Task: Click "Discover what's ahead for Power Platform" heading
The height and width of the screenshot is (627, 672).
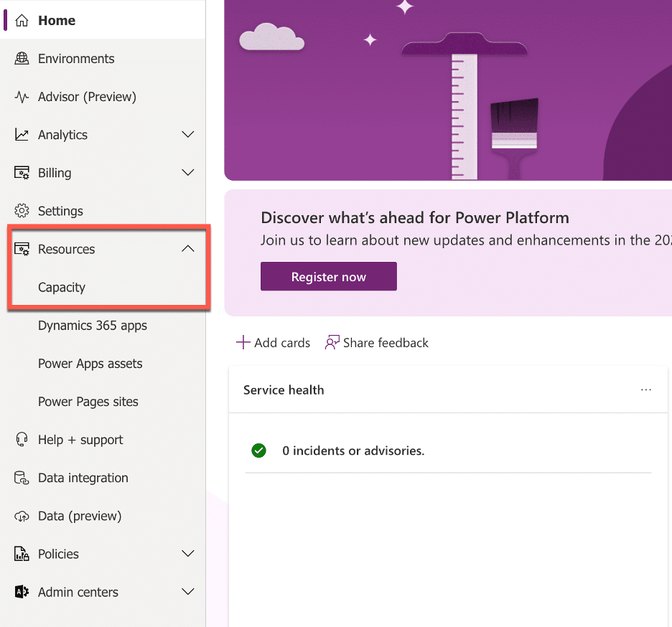Action: tap(415, 217)
